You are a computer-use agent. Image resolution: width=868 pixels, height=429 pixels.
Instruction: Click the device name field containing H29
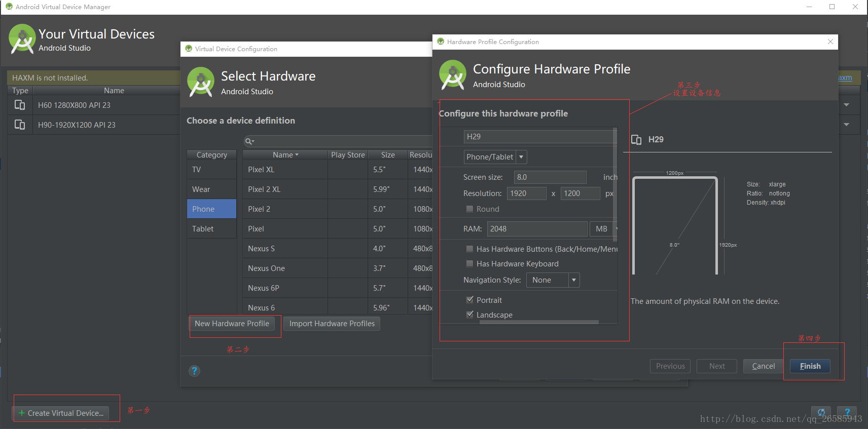pyautogui.click(x=539, y=136)
